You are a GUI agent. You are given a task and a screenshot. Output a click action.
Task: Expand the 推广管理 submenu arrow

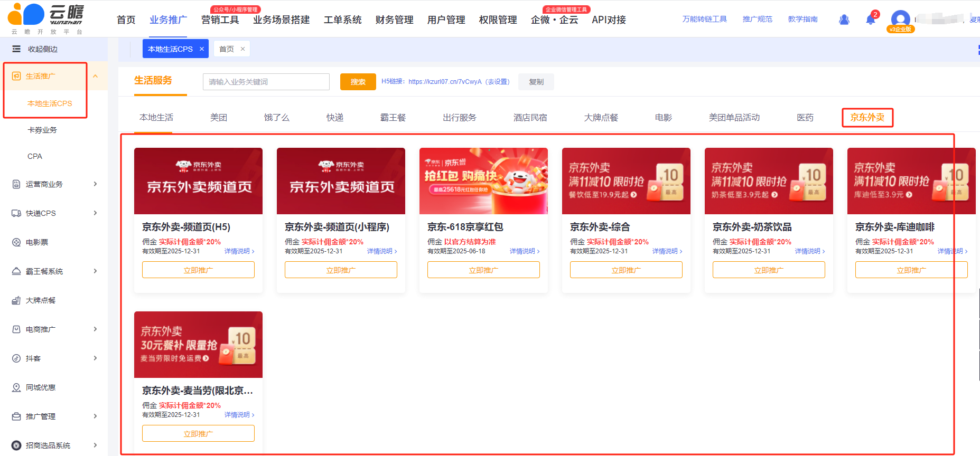tap(96, 416)
